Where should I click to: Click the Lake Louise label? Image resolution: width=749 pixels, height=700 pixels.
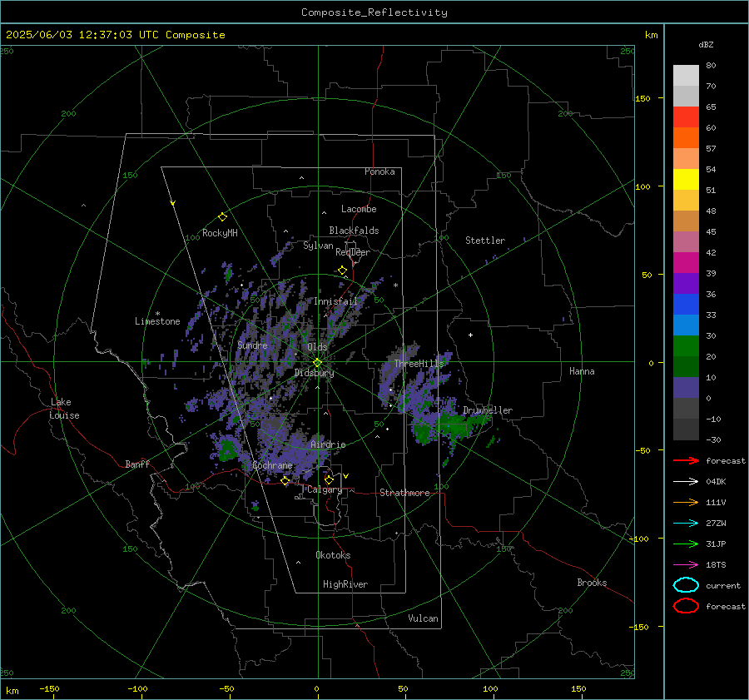64,409
